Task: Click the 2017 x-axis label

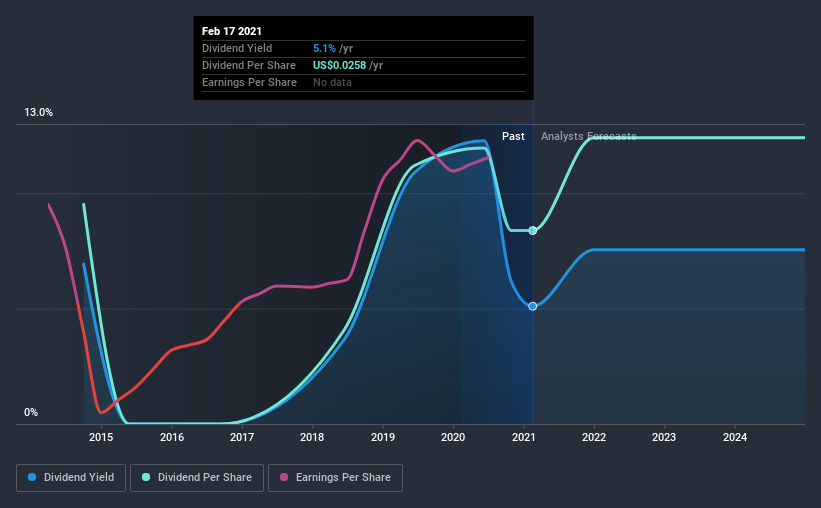Action: tap(242, 437)
